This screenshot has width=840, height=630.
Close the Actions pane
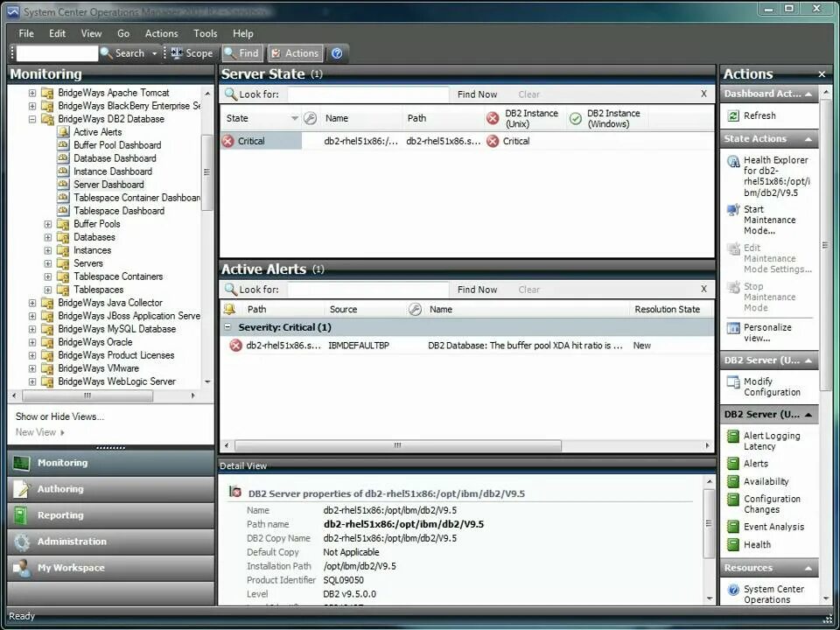822,74
